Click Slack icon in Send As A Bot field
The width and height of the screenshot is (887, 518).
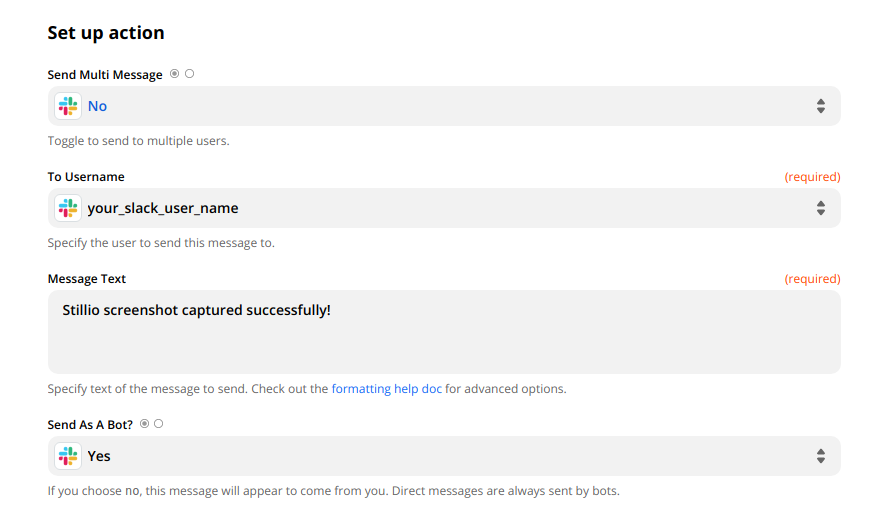pyautogui.click(x=69, y=456)
